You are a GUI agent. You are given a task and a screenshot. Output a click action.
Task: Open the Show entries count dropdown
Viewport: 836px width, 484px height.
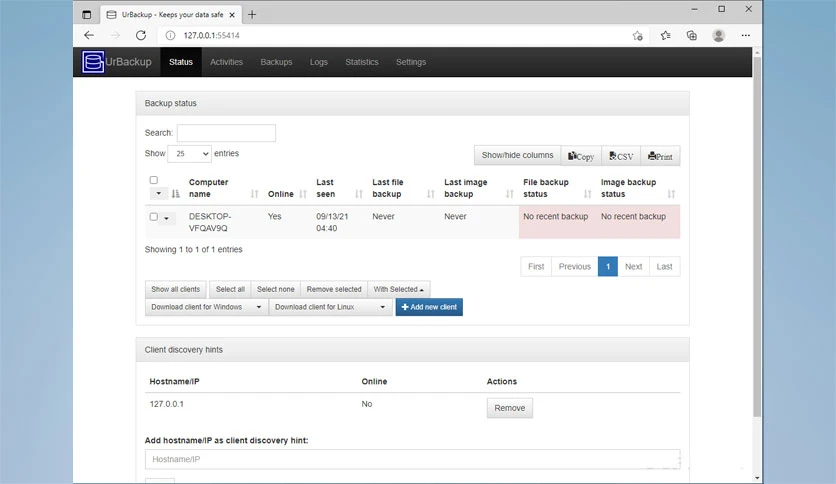[x=189, y=154]
